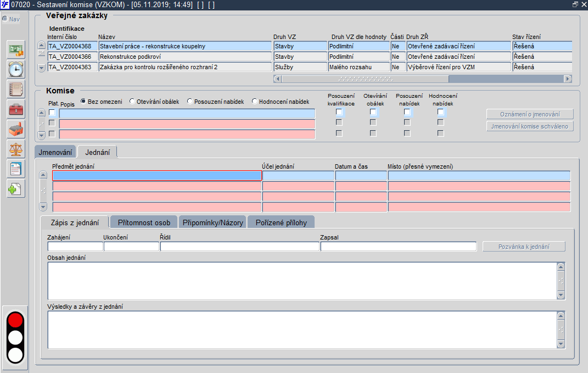Click the first Účel jednání field

pyautogui.click(x=298, y=175)
